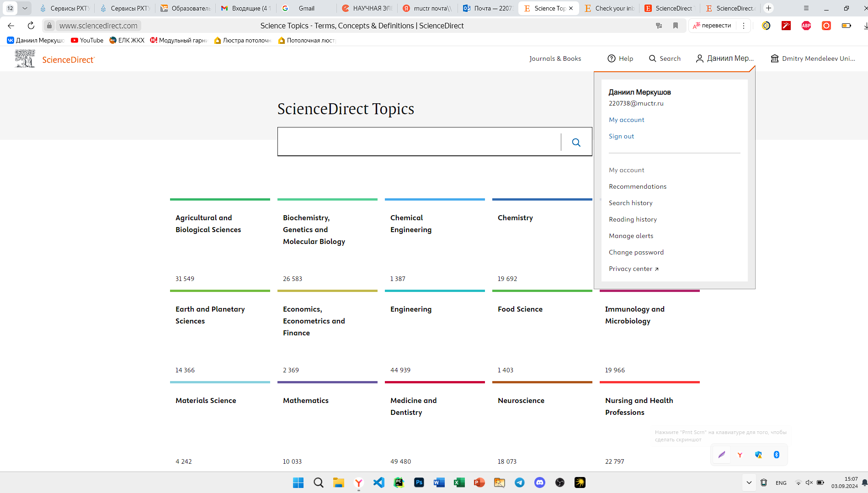Open Search history in user menu

630,203
